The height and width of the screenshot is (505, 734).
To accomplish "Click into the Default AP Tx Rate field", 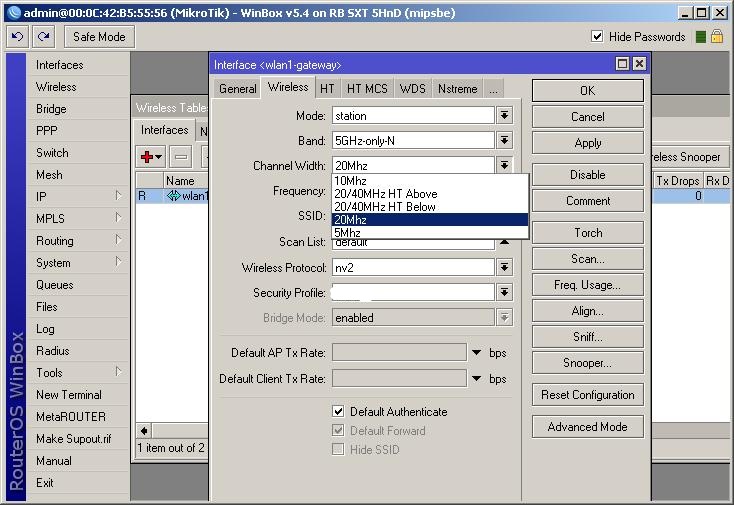I will (x=399, y=352).
